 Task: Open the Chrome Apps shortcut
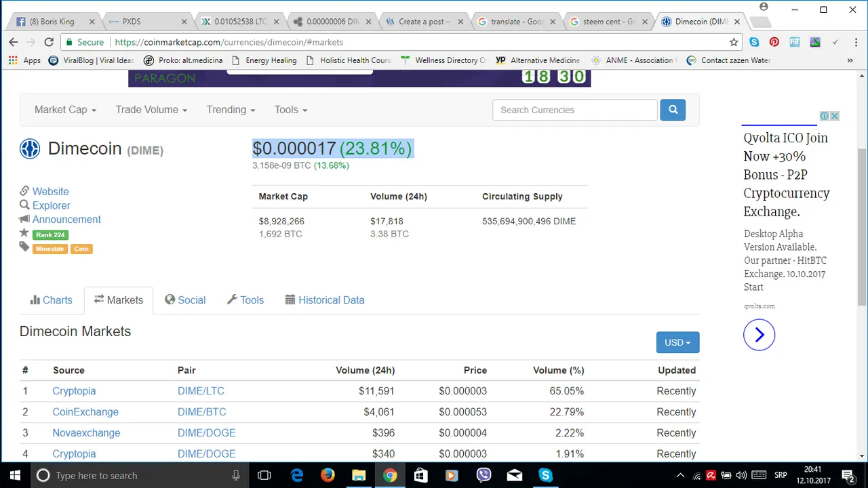coord(24,60)
